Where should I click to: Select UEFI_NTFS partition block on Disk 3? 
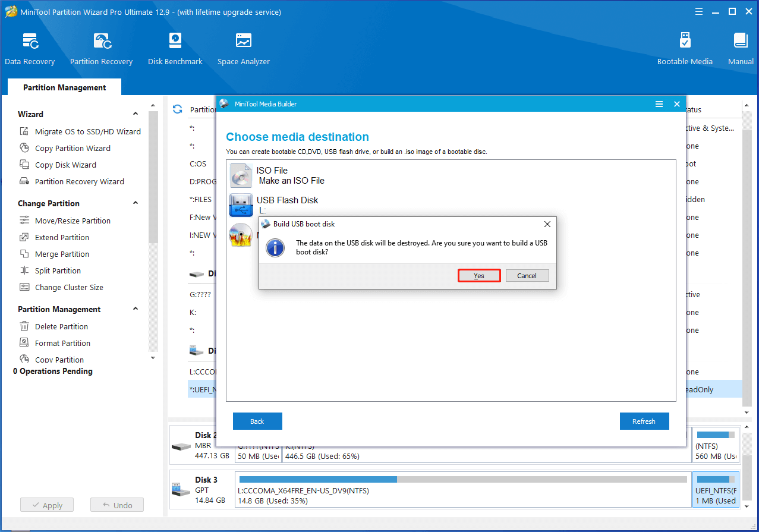coord(716,490)
